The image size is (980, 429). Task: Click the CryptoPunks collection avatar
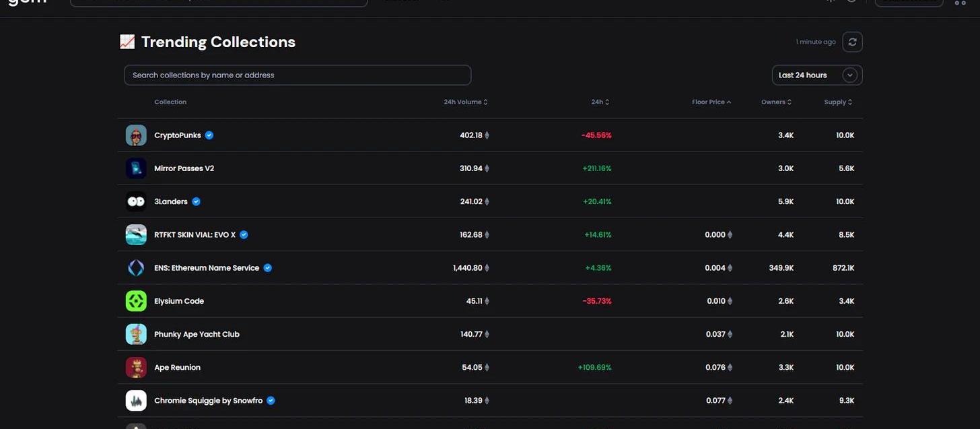[136, 135]
